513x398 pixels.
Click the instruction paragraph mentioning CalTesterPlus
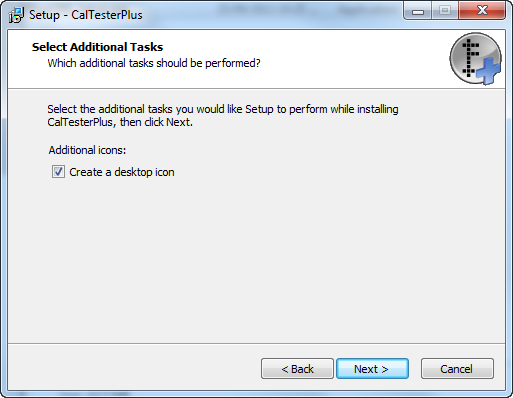point(223,115)
